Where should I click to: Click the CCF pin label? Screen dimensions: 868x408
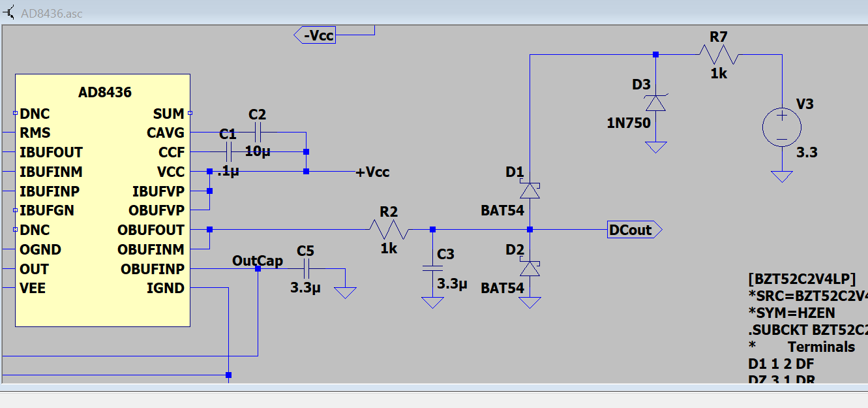(172, 153)
